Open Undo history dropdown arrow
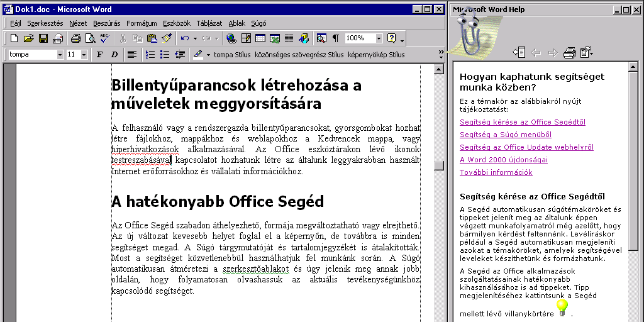This screenshot has width=644, height=322. (x=195, y=38)
